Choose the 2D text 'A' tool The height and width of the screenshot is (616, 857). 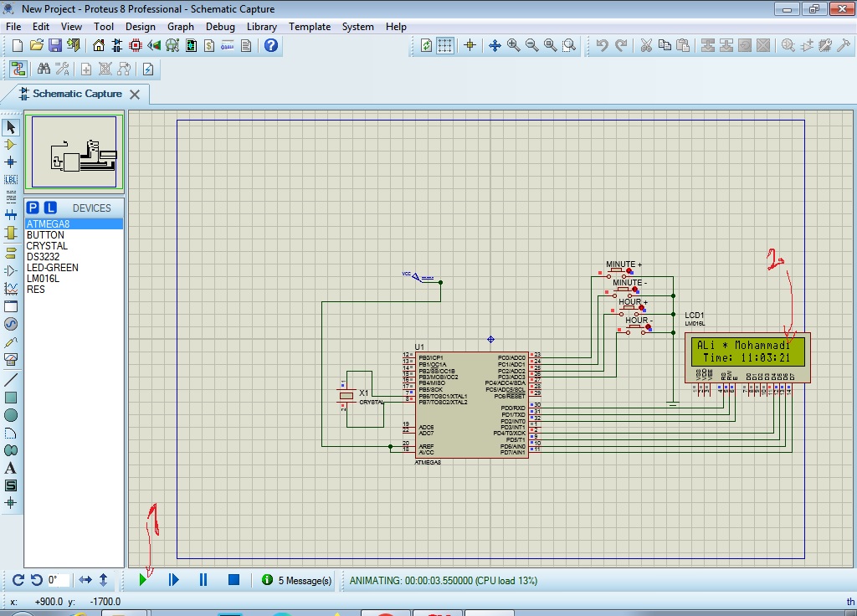(x=11, y=468)
